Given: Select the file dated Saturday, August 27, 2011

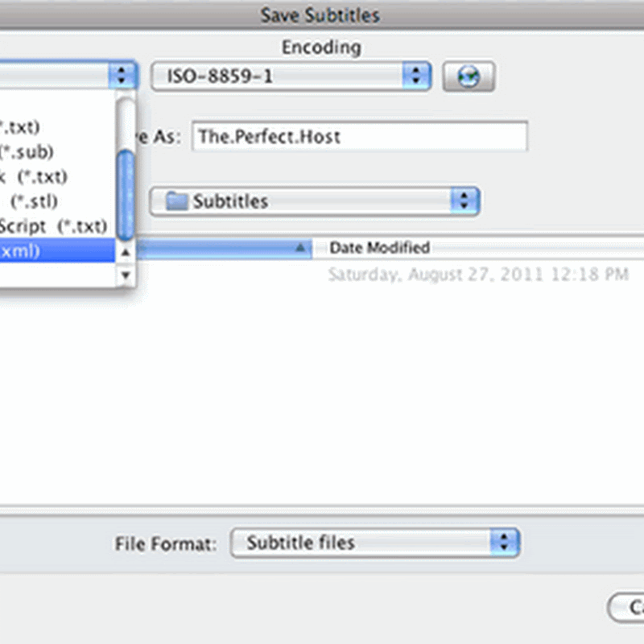Looking at the screenshot, I should (x=478, y=275).
